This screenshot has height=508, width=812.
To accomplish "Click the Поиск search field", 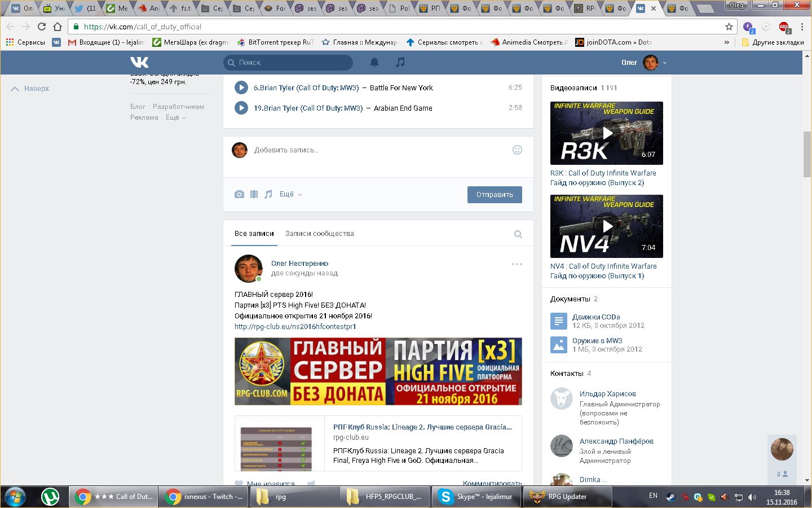I will pos(288,63).
